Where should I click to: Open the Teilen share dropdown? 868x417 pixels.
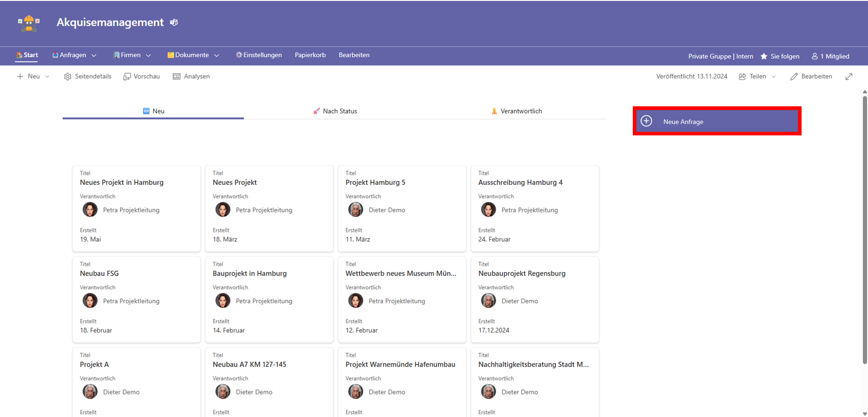pos(773,77)
